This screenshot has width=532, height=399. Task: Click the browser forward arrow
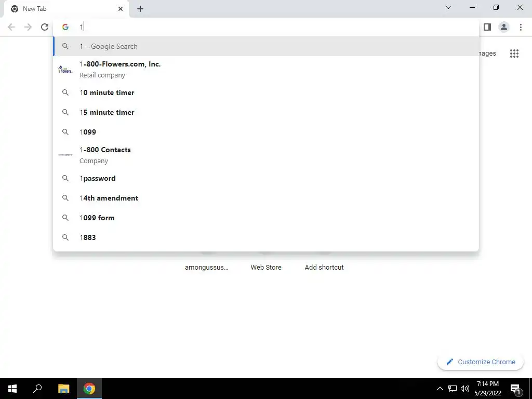click(28, 27)
